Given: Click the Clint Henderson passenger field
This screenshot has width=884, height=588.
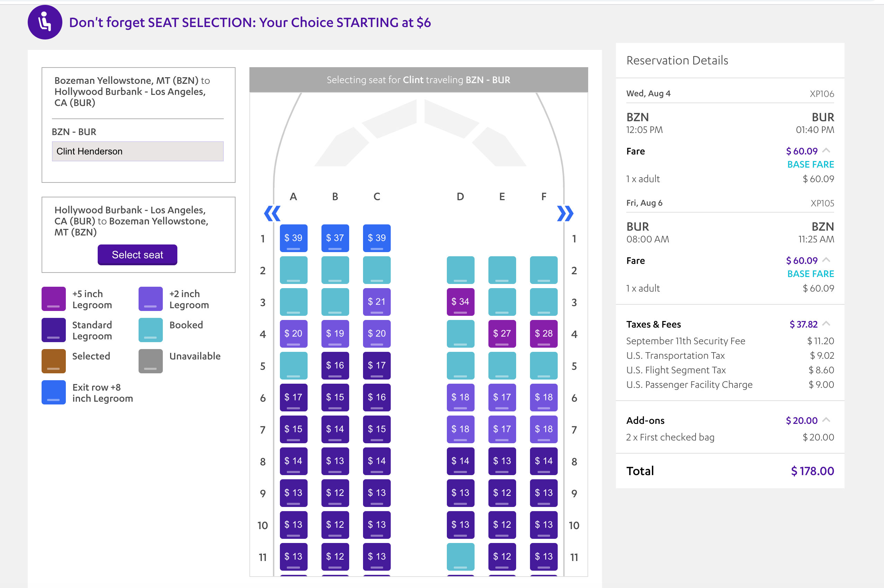Looking at the screenshot, I should pos(138,151).
